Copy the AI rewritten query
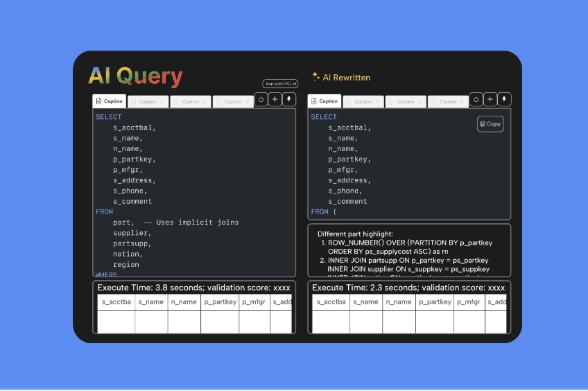The height and width of the screenshot is (391, 588). (x=490, y=123)
